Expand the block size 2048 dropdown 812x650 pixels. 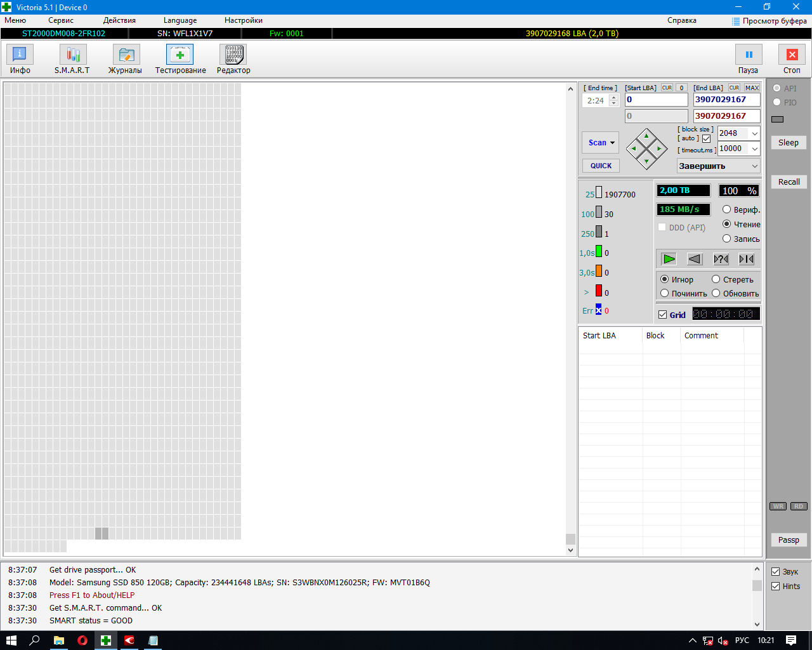point(754,133)
